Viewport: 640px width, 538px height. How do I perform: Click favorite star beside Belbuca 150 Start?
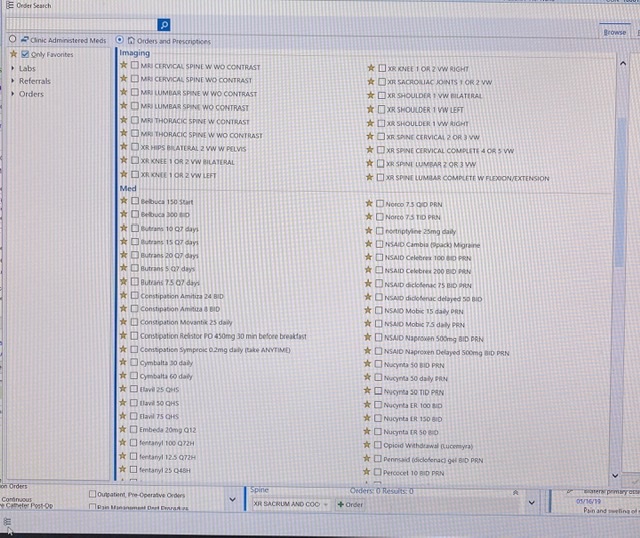point(124,200)
